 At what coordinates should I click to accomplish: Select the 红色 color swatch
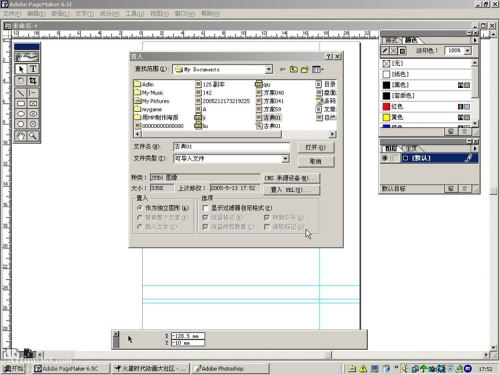[426, 107]
